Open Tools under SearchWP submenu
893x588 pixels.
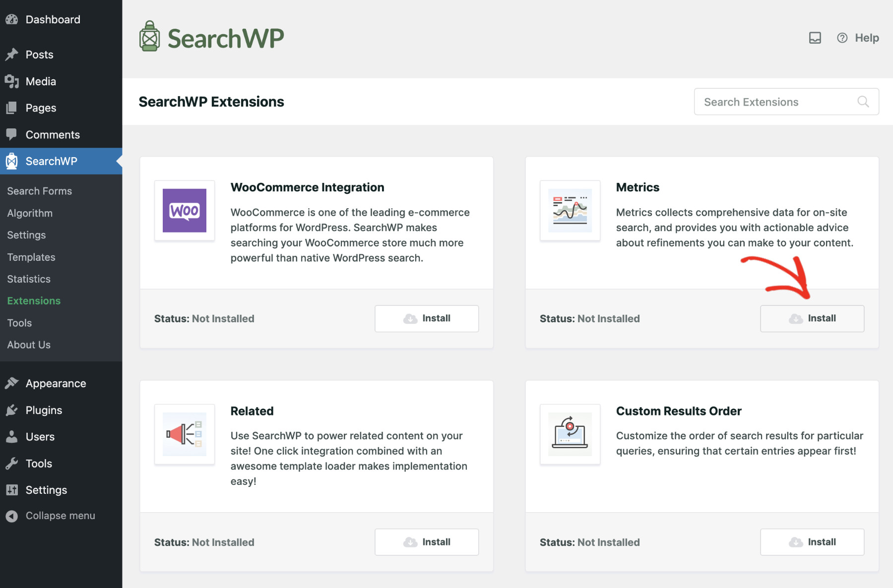(x=19, y=323)
